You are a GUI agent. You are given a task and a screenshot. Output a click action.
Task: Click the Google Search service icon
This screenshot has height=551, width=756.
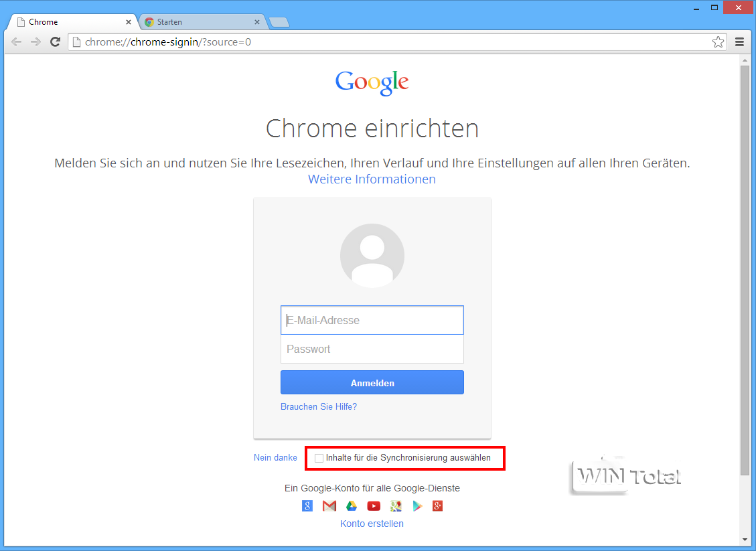coord(307,505)
